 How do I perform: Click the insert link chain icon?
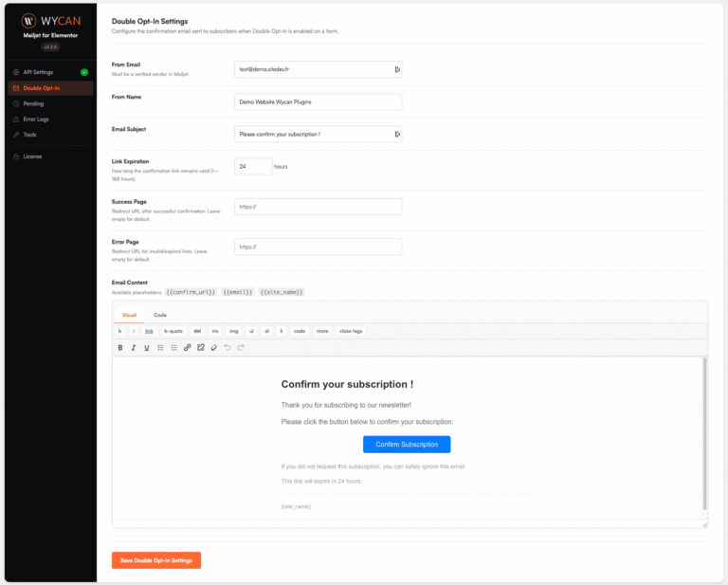[187, 347]
